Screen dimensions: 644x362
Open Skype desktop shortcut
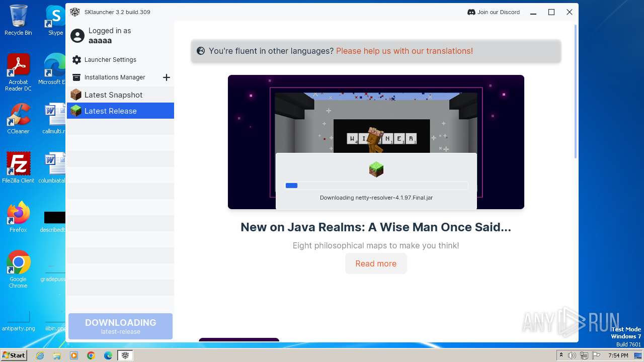(x=55, y=20)
